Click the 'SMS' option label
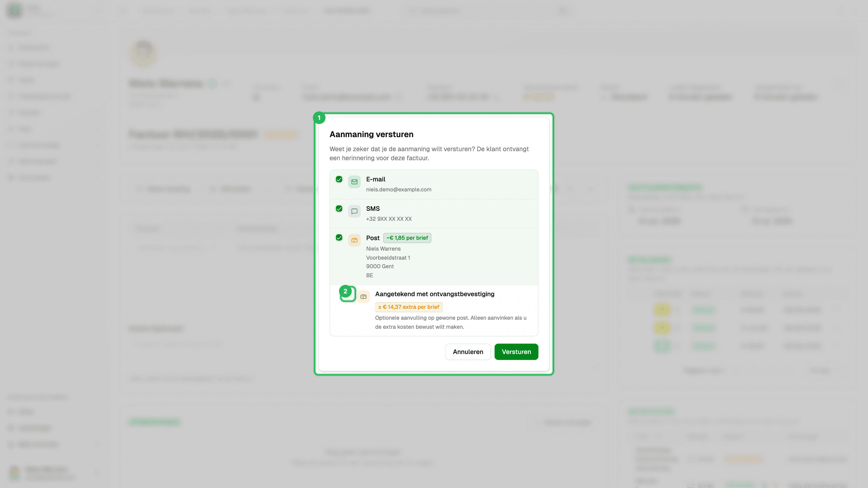 coord(373,209)
